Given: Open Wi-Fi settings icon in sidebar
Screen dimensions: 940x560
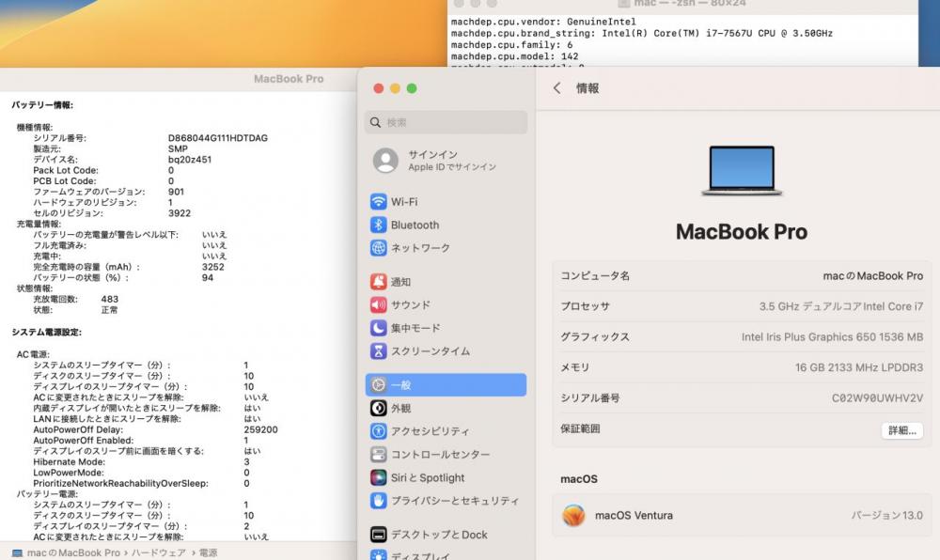Looking at the screenshot, I should pyautogui.click(x=378, y=202).
